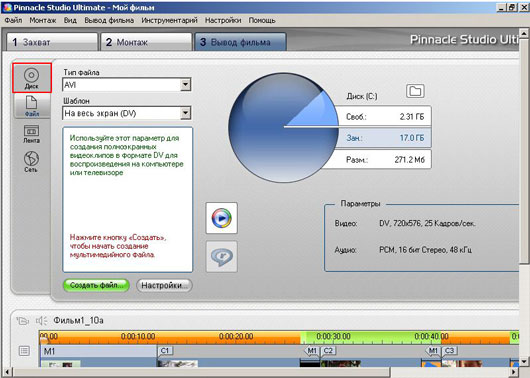The height and width of the screenshot is (378, 530).
Task: Click the horizontal scrollbar left arrow
Action: tap(7, 372)
